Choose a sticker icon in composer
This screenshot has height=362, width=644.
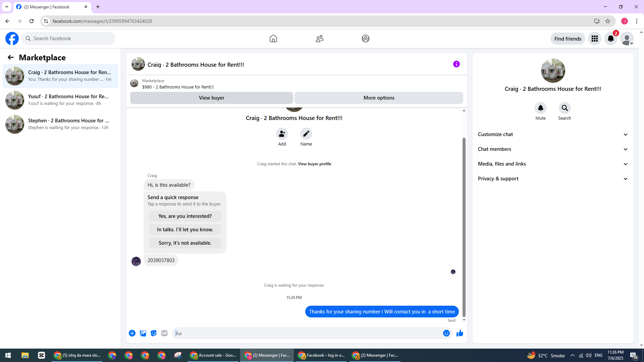pos(154,333)
